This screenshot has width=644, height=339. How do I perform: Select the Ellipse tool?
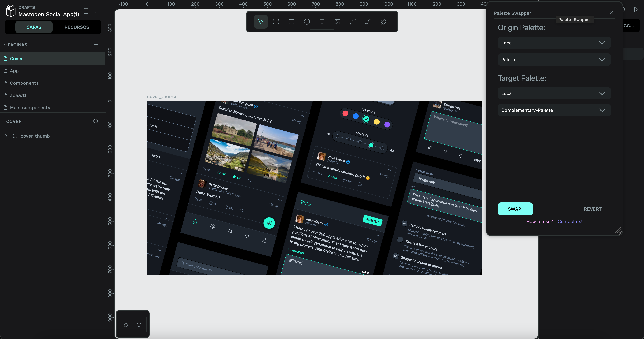click(x=307, y=22)
